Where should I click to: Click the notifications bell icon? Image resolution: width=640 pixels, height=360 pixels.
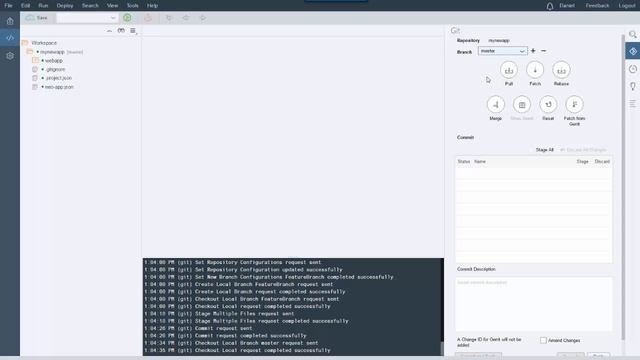[550, 6]
